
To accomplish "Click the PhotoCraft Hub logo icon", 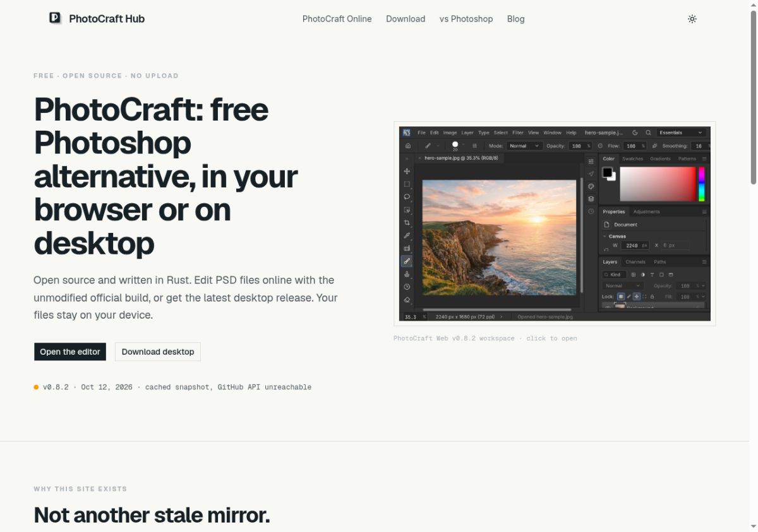I will coord(56,18).
